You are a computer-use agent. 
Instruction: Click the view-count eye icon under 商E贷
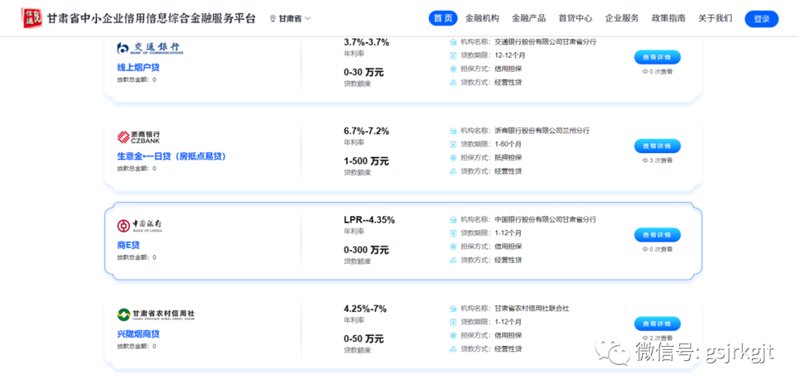[x=644, y=250]
